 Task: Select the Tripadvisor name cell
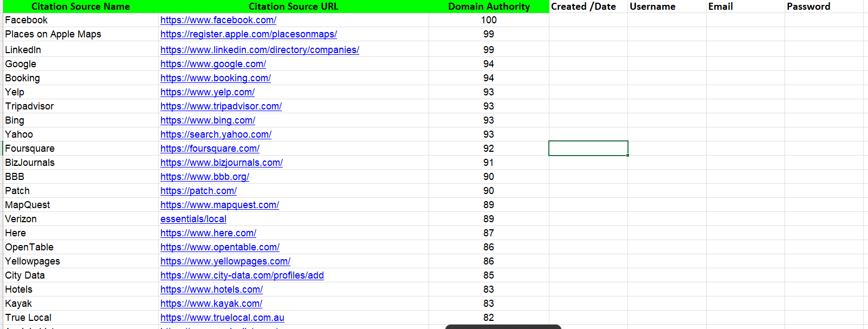click(x=80, y=106)
